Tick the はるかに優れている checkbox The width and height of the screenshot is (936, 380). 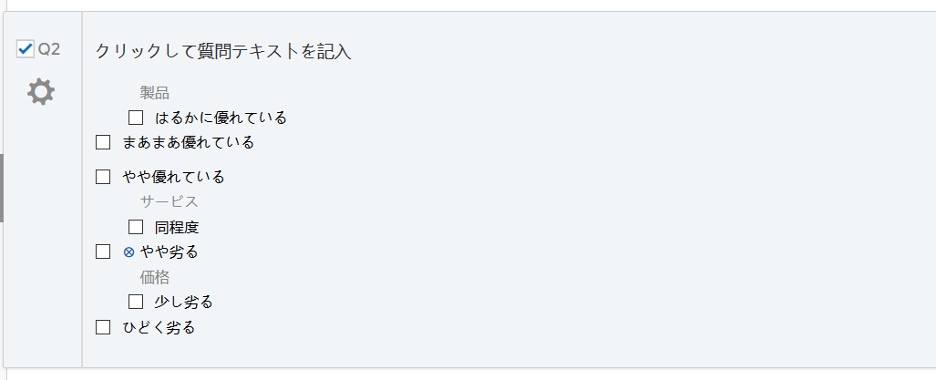(x=136, y=118)
